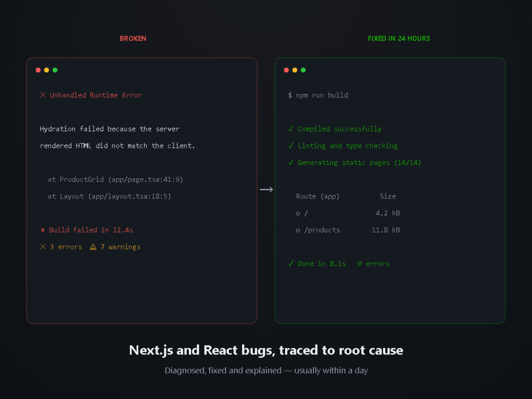The width and height of the screenshot is (532, 399).
Task: Click 'Linting and type checking' text
Action: [x=348, y=146]
